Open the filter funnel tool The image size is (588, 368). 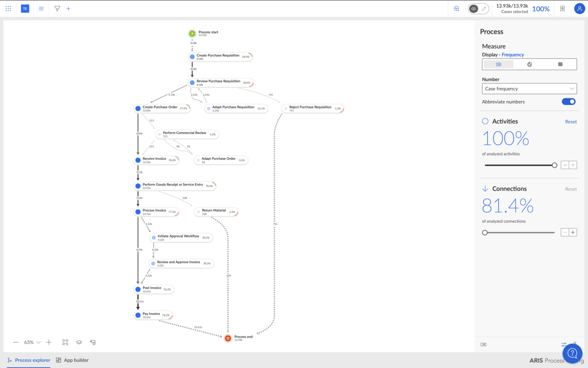tap(57, 8)
